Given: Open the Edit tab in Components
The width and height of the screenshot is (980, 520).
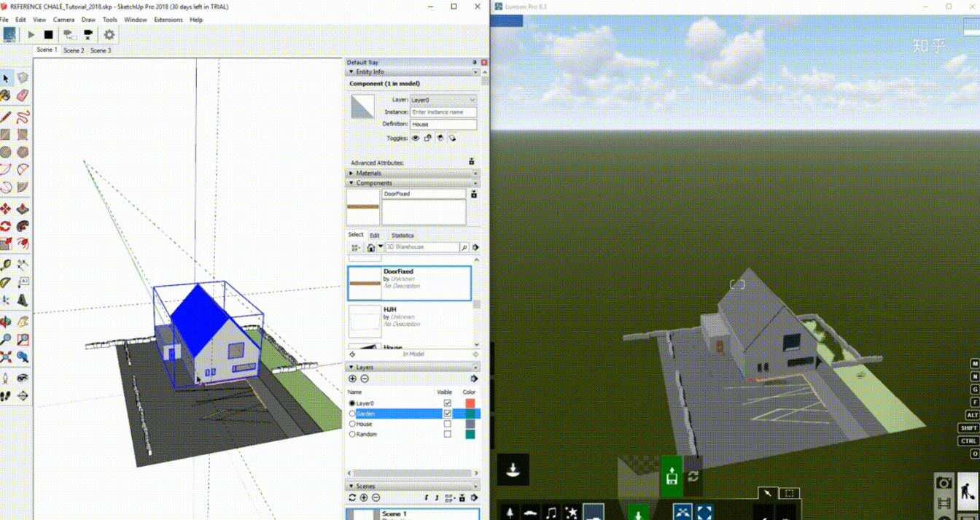Looking at the screenshot, I should (375, 236).
